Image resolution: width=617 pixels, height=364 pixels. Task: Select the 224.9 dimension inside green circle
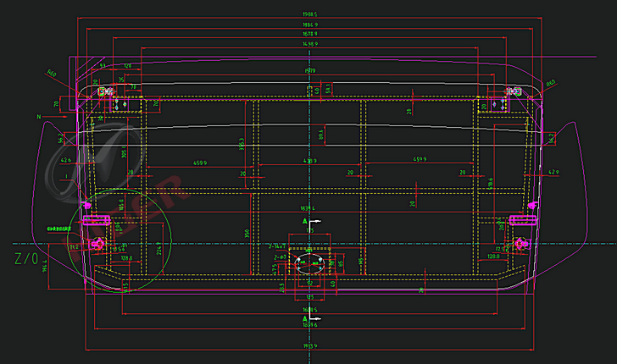point(158,246)
